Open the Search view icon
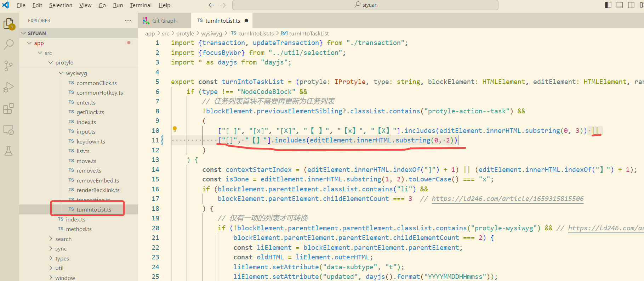 8,45
